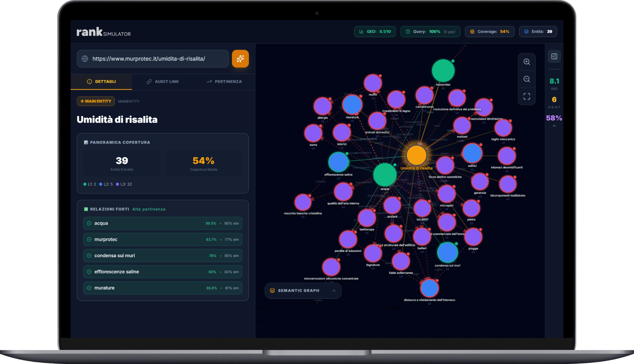Expand the condensa sui muri relation row
Viewport: 634px width, 364px height.
coord(163,256)
